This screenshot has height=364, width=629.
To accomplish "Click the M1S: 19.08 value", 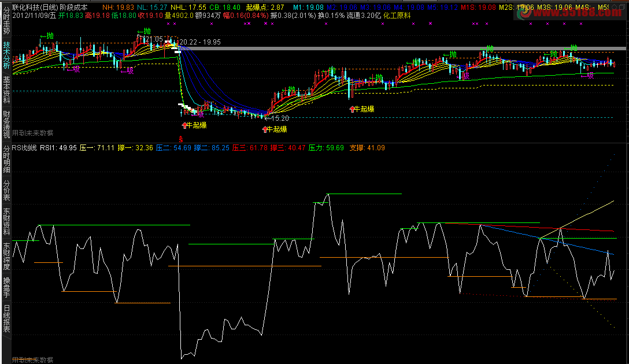I will coord(478,7).
